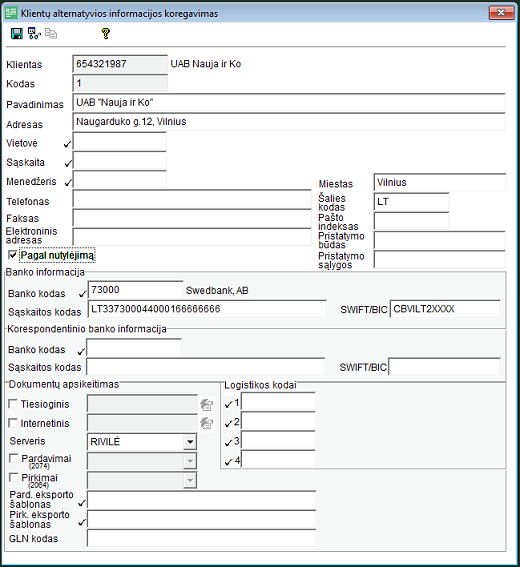Click the Logistikos kodai field 2

click(x=278, y=421)
